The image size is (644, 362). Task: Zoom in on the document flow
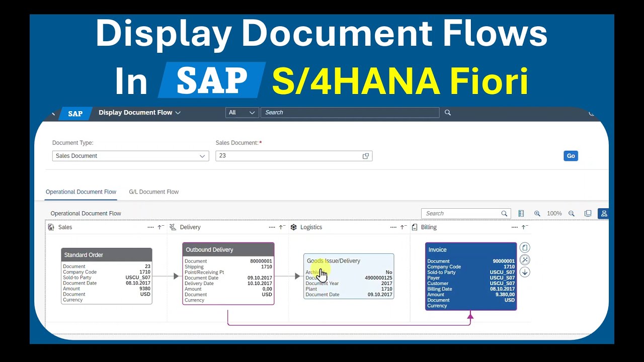(537, 214)
